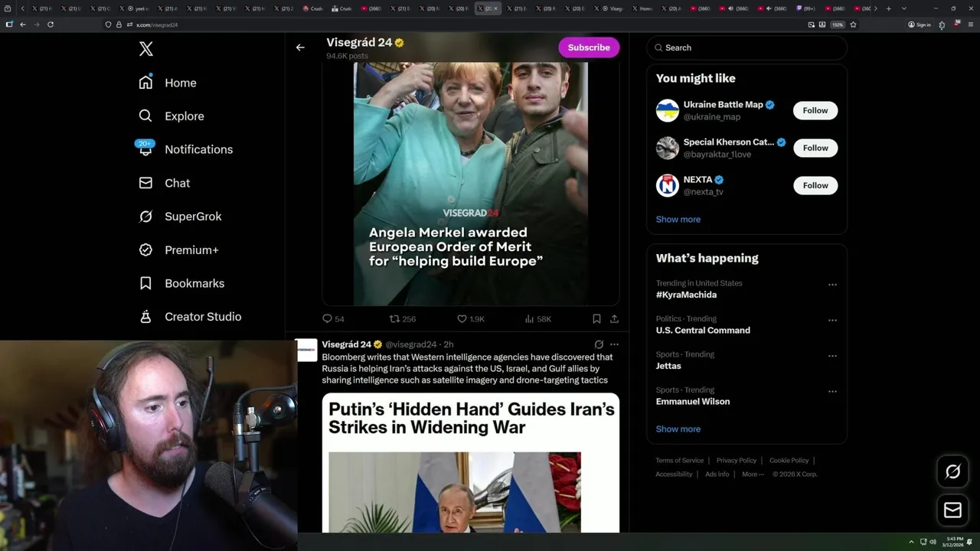Viewport: 980px width, 551px height.
Task: Open Ads info footer link
Action: pos(717,474)
